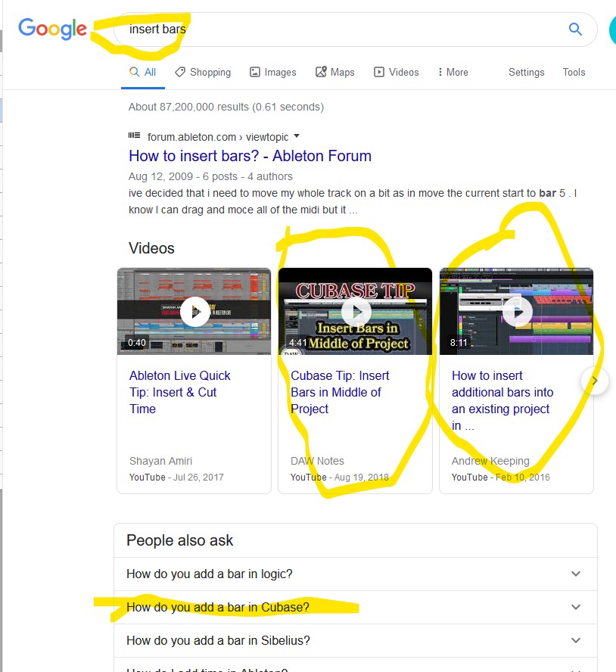Open dropdown arrow next to forum.ableton.com viewtopic
The image size is (616, 672).
[296, 136]
